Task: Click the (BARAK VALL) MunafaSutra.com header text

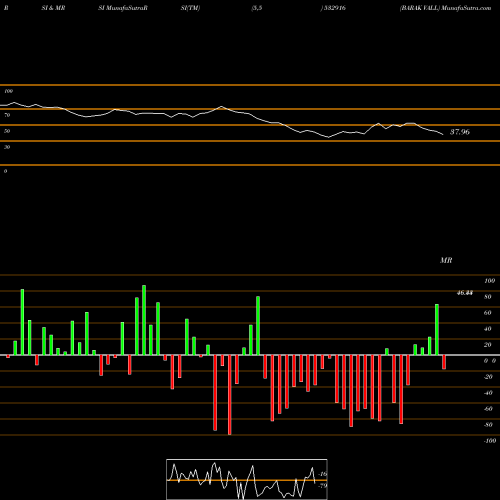Action: 445,8
